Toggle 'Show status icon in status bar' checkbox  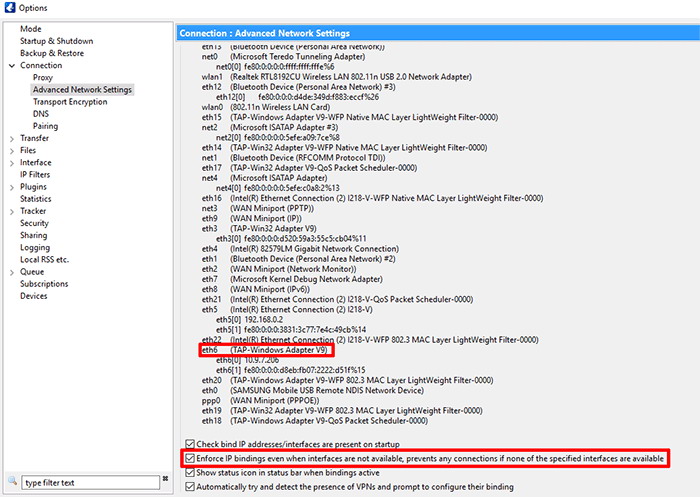point(190,472)
